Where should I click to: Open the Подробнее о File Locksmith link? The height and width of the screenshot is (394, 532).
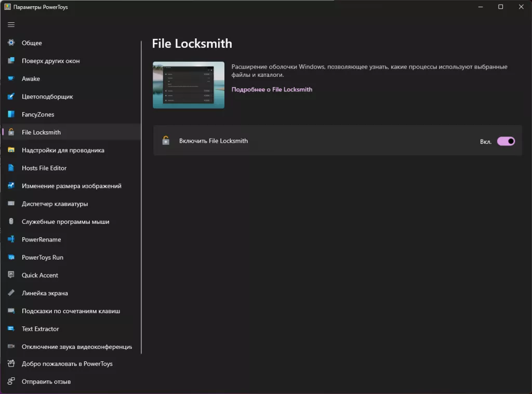[x=272, y=89]
